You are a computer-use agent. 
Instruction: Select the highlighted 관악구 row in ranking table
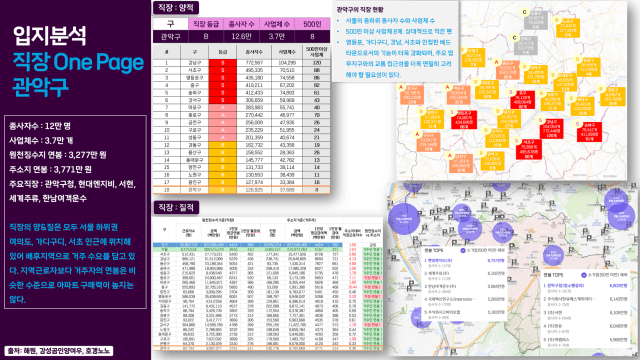pyautogui.click(x=241, y=190)
